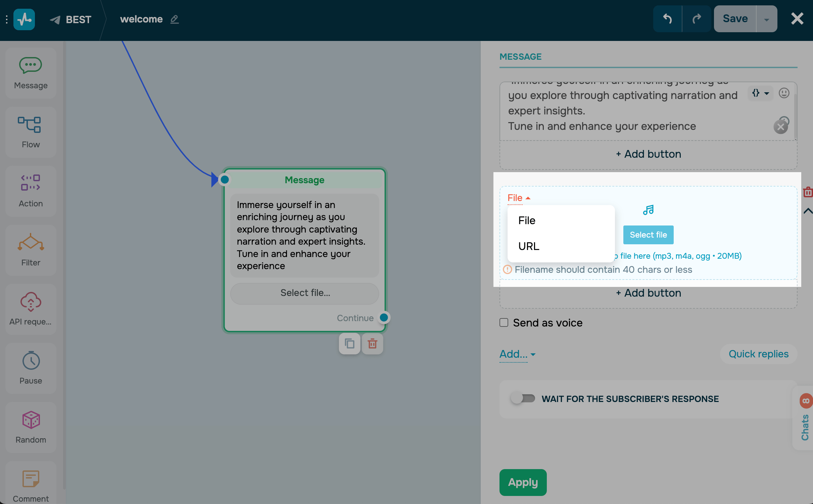Open the Save options dropdown arrow
The image size is (813, 504).
[766, 19]
